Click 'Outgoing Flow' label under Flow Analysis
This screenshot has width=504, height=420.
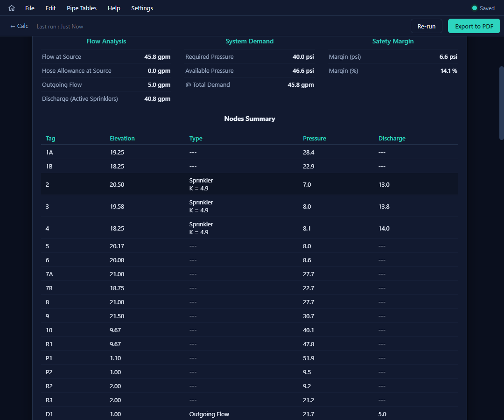click(x=62, y=85)
